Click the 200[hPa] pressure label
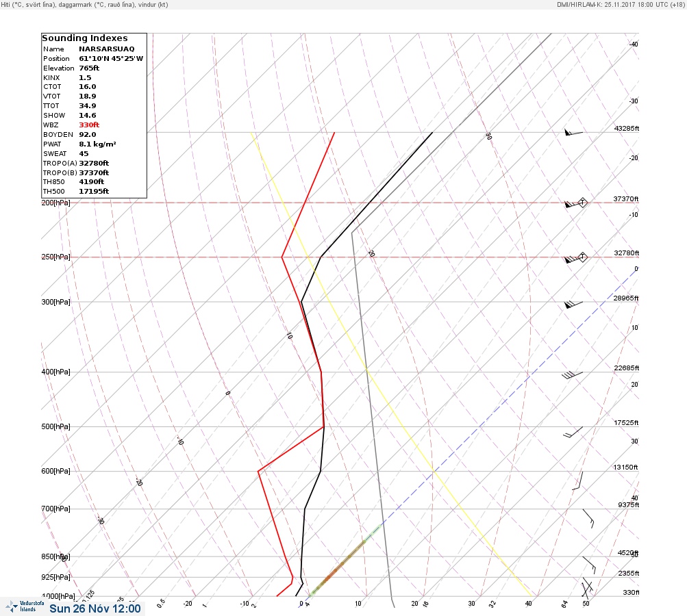 (x=55, y=203)
